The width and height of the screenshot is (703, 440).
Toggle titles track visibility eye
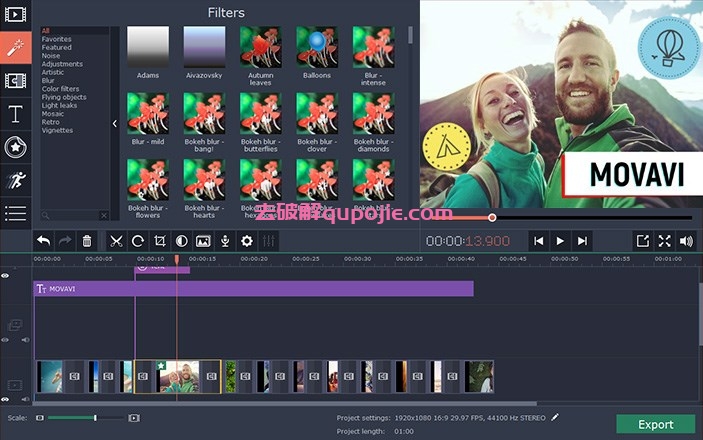tap(5, 276)
